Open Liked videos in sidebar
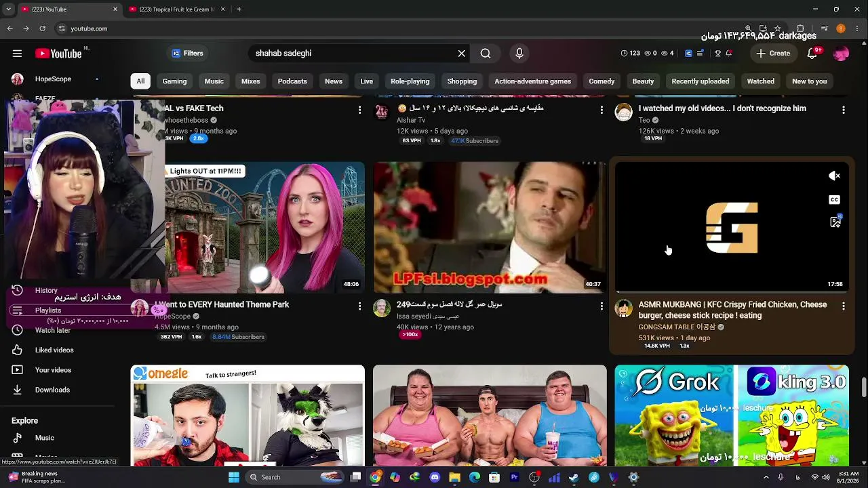The image size is (868, 488). click(x=54, y=350)
